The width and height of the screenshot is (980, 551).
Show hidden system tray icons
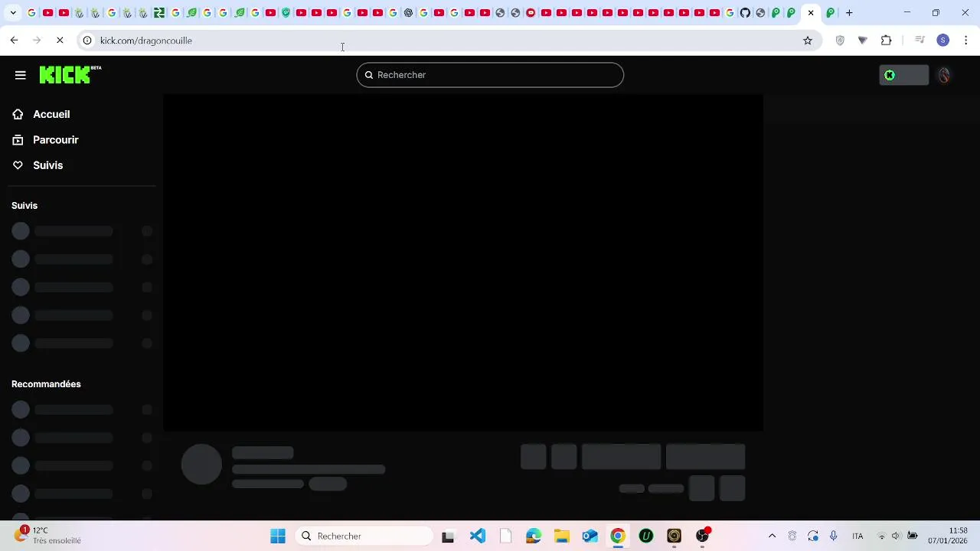click(772, 536)
